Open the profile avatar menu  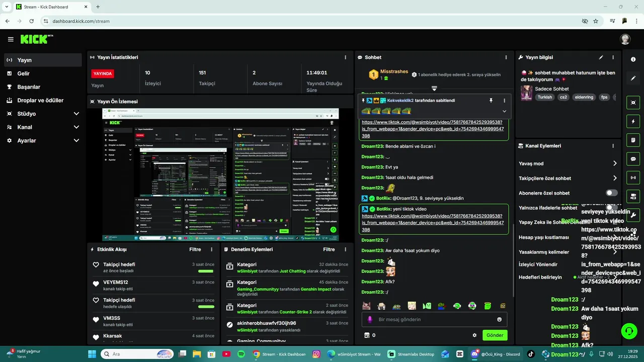coord(625,39)
